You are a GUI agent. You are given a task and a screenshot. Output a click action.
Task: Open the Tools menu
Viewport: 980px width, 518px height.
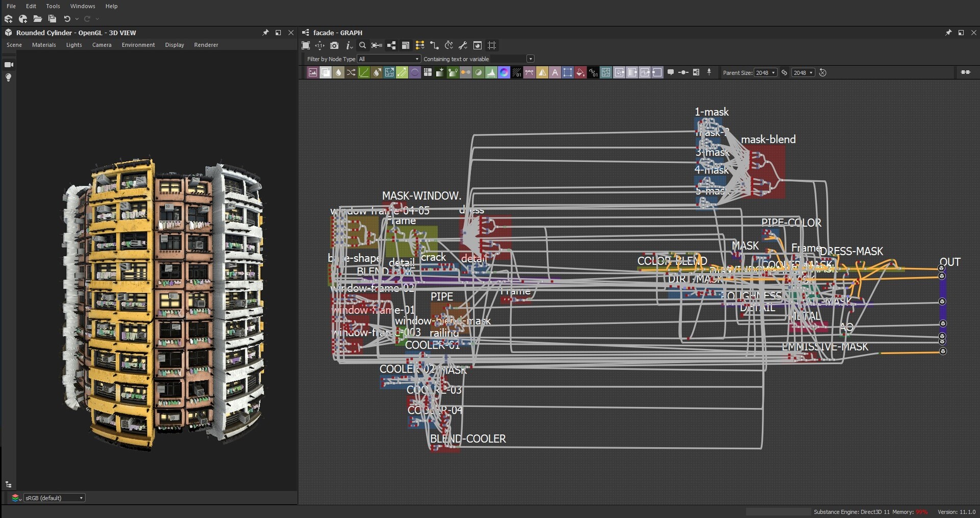(x=53, y=6)
